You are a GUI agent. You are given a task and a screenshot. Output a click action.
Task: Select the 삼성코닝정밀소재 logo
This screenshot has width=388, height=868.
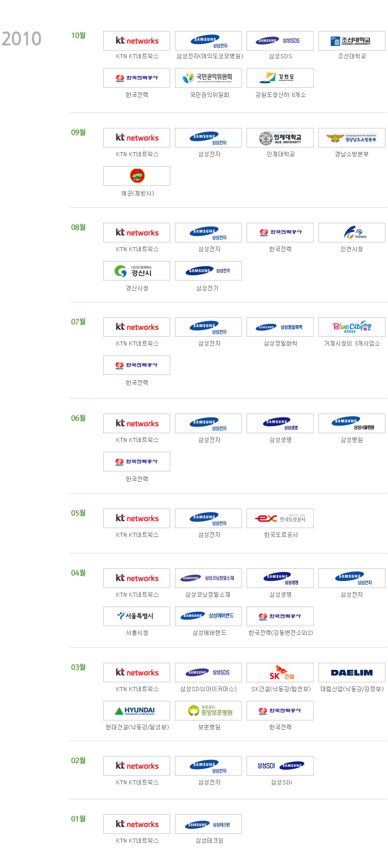coord(208,578)
